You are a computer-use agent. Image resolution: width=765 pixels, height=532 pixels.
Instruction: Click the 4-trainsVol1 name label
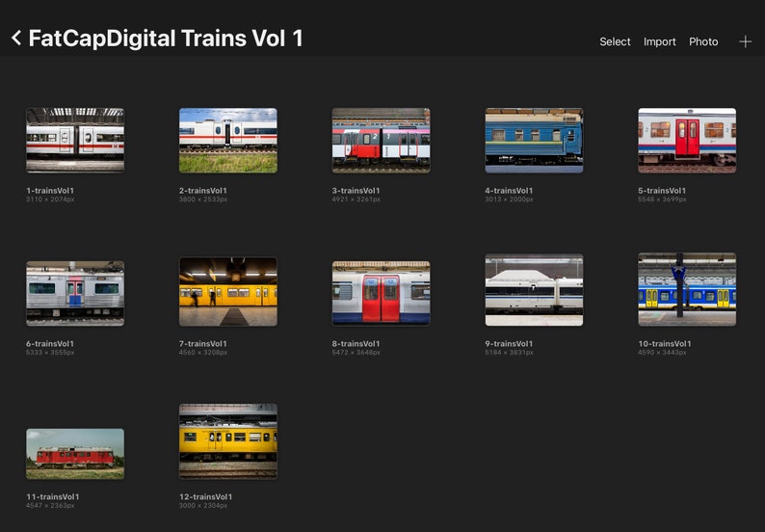point(509,191)
